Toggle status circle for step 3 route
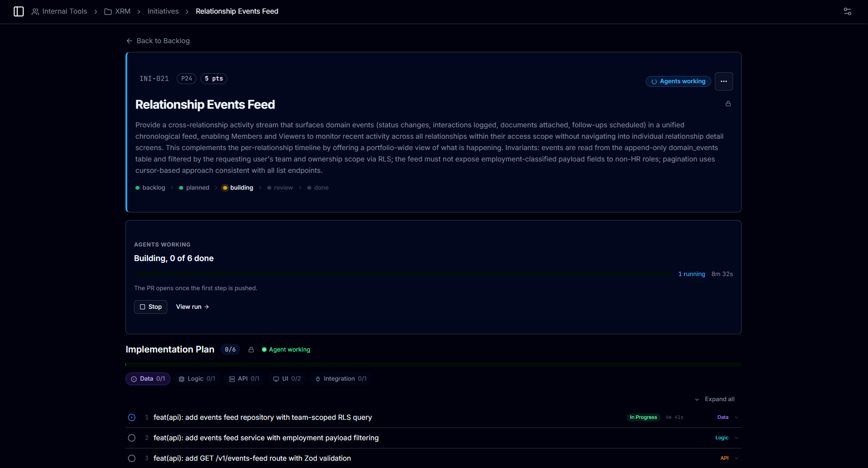Viewport: 868px width, 468px height. pos(132,458)
